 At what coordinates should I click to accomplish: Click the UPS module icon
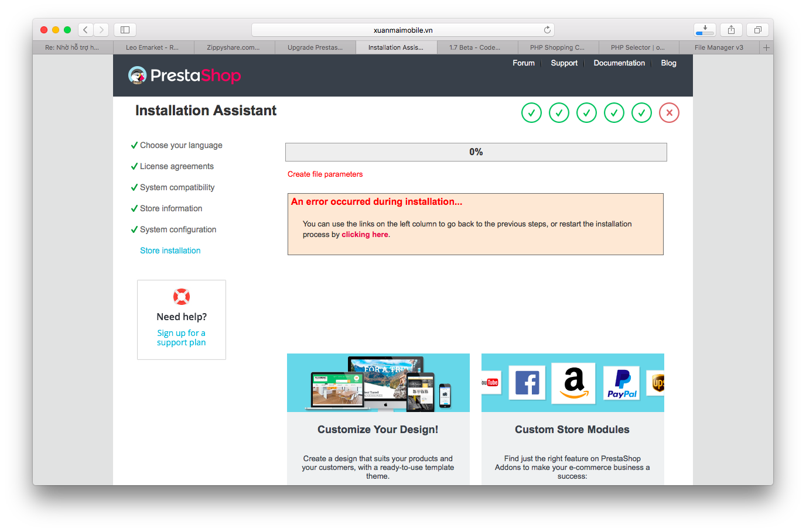pyautogui.click(x=657, y=383)
